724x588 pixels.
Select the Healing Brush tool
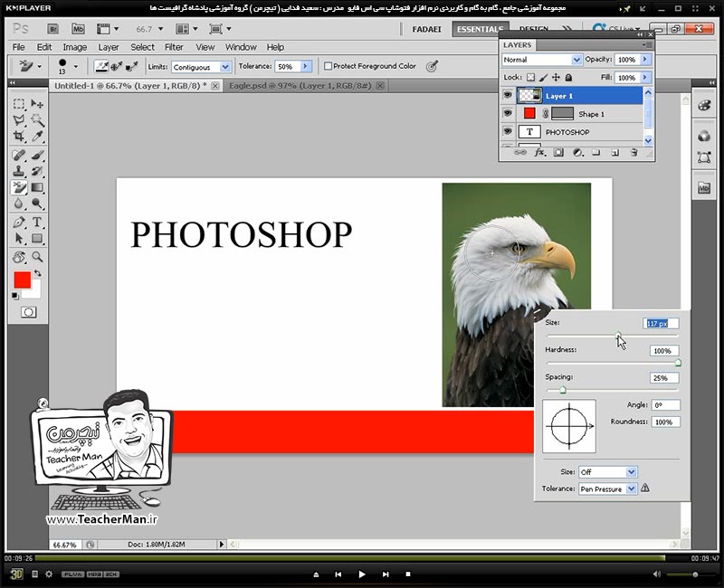[x=19, y=155]
